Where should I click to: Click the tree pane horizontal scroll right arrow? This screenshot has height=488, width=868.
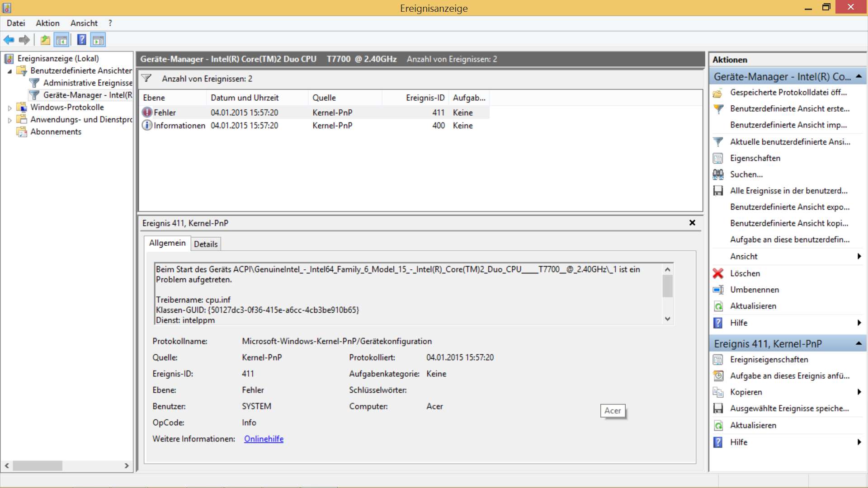tap(127, 465)
